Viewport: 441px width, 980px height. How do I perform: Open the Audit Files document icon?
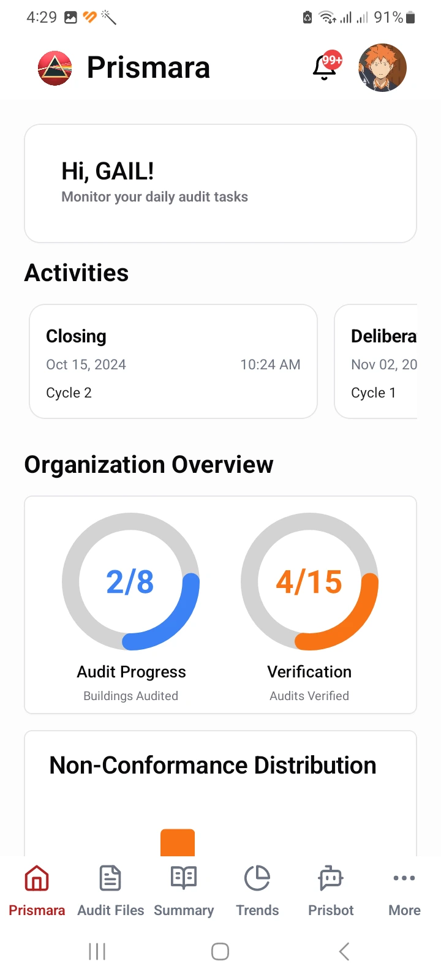click(110, 878)
